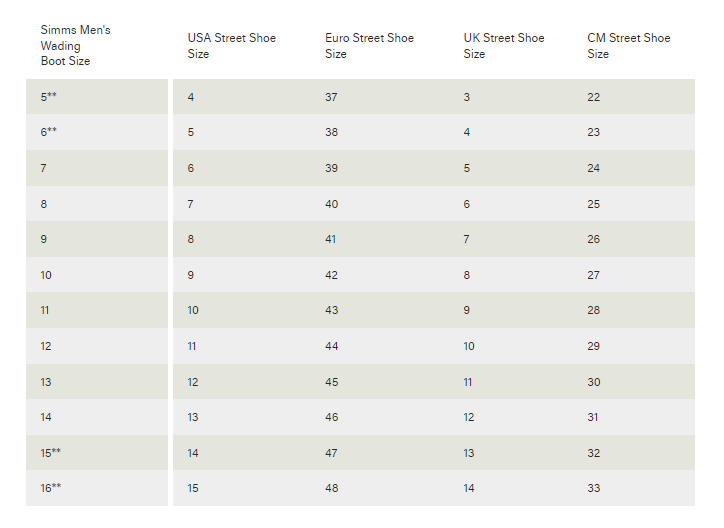The width and height of the screenshot is (724, 528).
Task: Select CM size 30 cell
Action: tap(594, 382)
